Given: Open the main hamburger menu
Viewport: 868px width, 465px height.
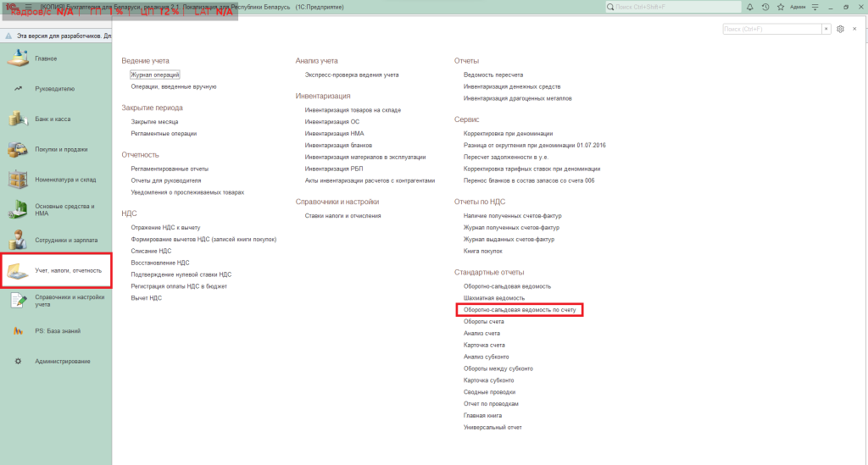Looking at the screenshot, I should (x=28, y=7).
